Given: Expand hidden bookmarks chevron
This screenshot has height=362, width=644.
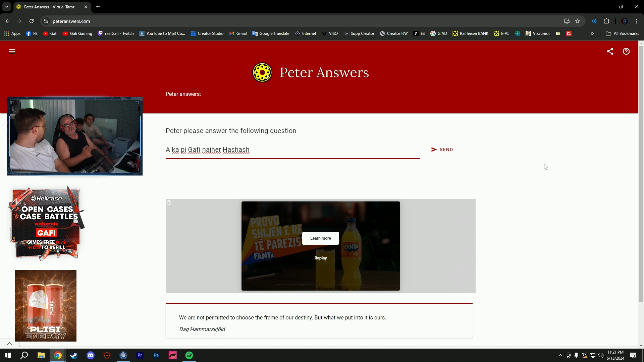Looking at the screenshot, I should click(x=592, y=34).
